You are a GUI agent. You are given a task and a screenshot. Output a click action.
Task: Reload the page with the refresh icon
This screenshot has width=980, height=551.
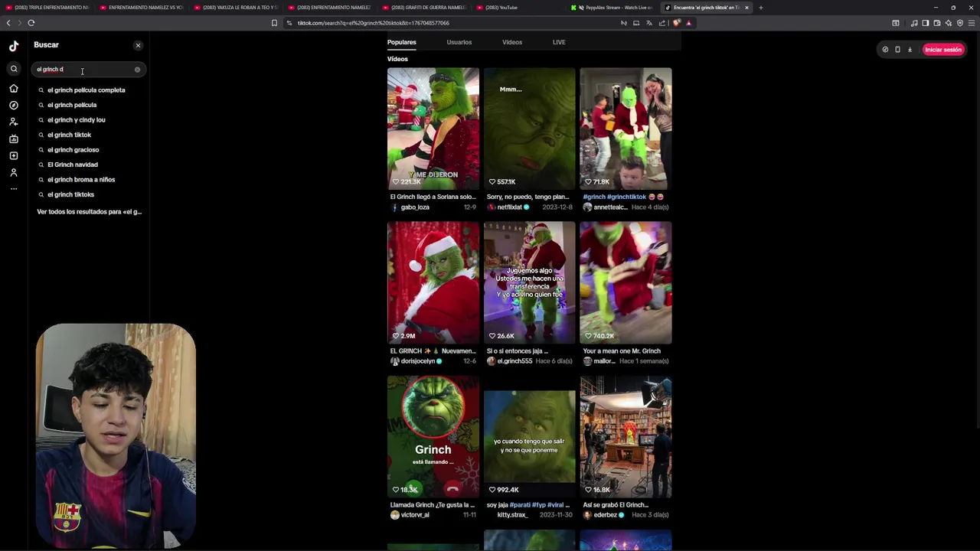point(31,23)
